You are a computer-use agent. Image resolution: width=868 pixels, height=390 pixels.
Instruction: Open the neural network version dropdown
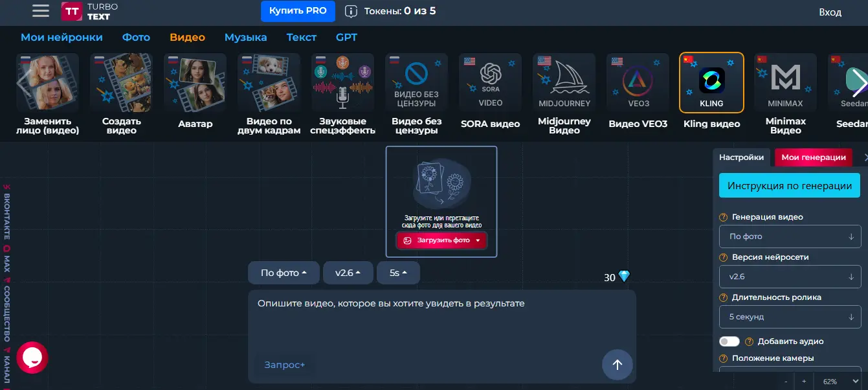(x=790, y=277)
